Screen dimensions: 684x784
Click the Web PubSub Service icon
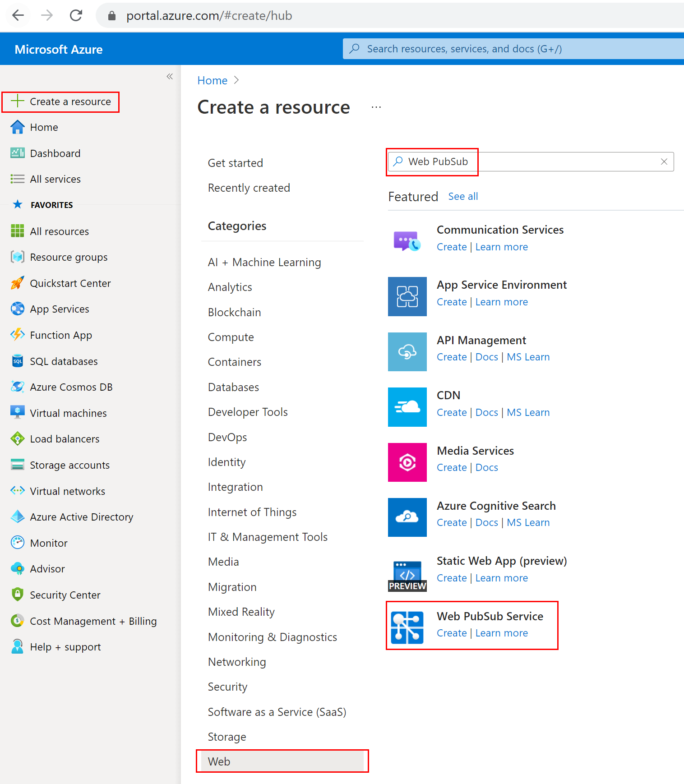(407, 627)
